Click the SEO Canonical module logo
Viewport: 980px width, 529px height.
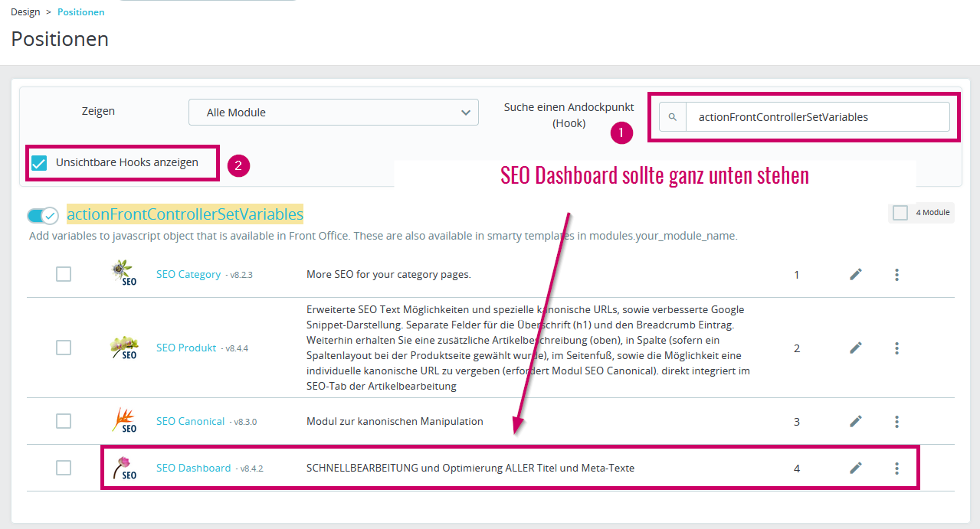coord(124,421)
